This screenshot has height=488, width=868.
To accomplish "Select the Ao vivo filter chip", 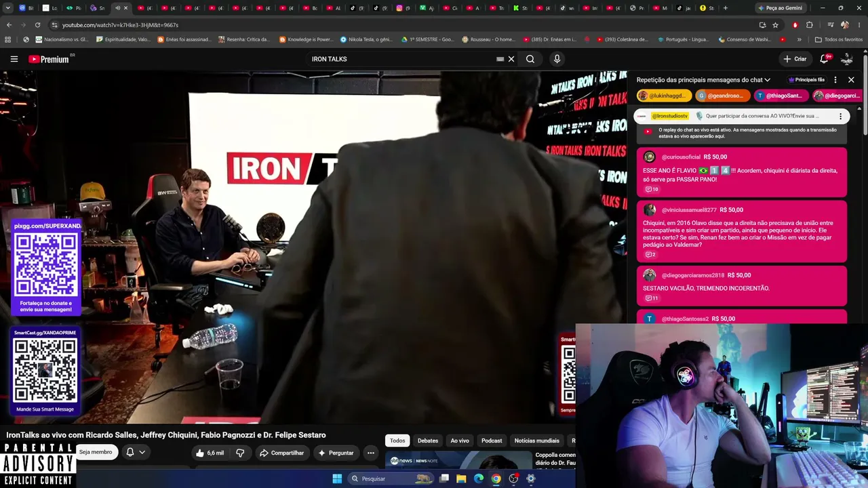I will click(x=460, y=441).
